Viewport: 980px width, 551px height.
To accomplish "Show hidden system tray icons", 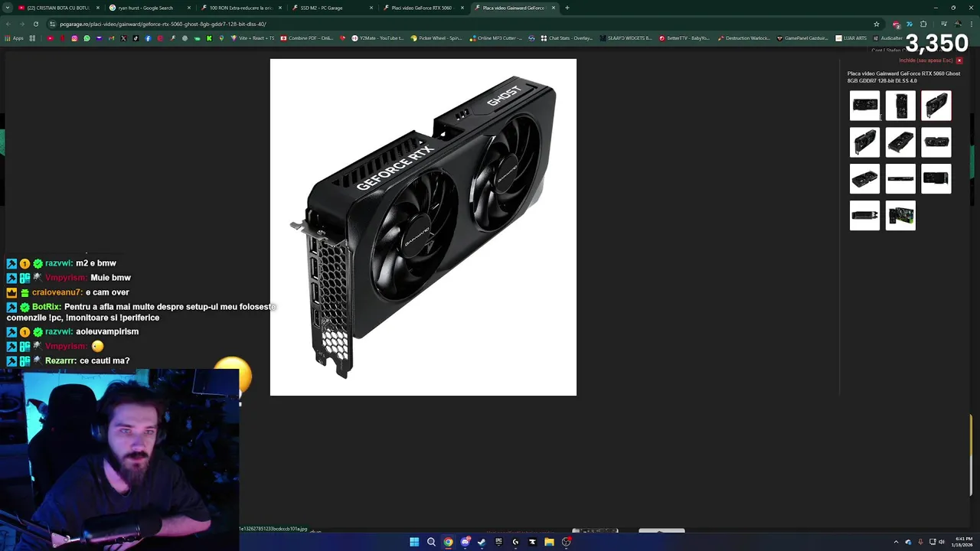I will (x=896, y=542).
